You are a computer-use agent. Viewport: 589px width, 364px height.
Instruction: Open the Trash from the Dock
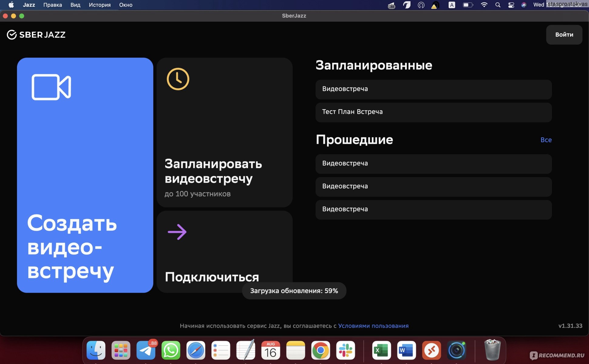492,350
